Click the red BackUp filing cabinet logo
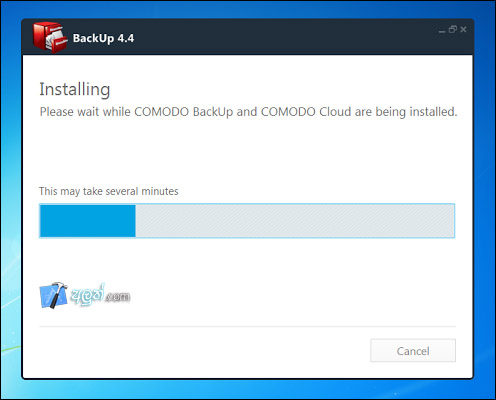 pyautogui.click(x=50, y=37)
